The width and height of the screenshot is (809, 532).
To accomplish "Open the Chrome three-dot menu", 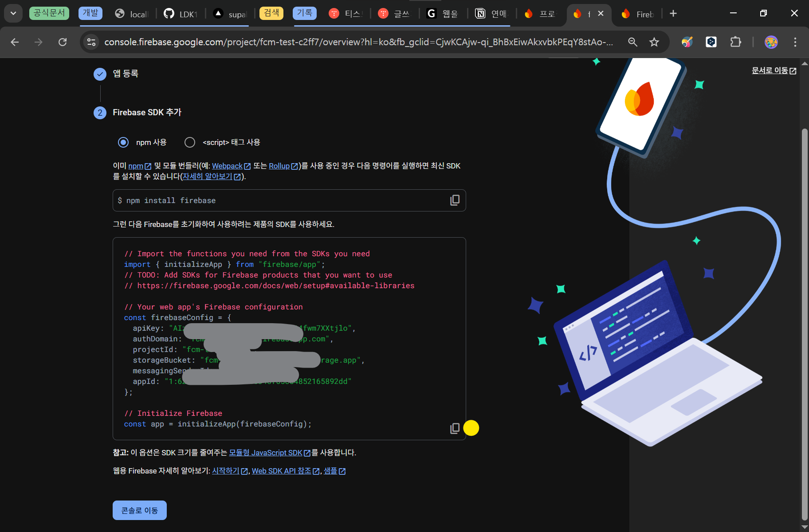I will [795, 42].
